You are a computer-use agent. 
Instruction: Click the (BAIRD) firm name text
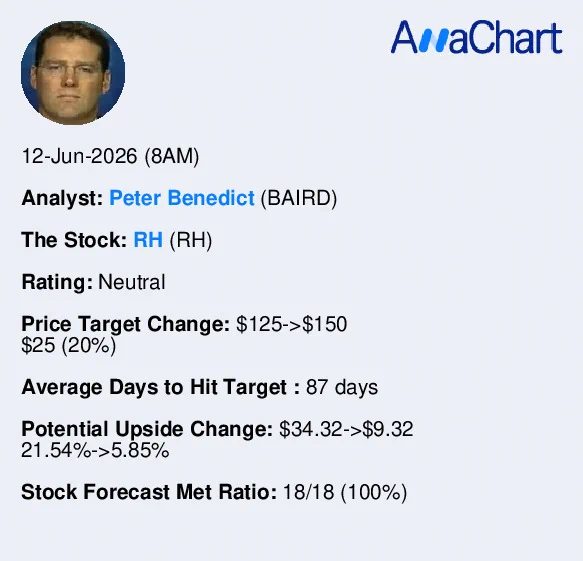[x=299, y=198]
